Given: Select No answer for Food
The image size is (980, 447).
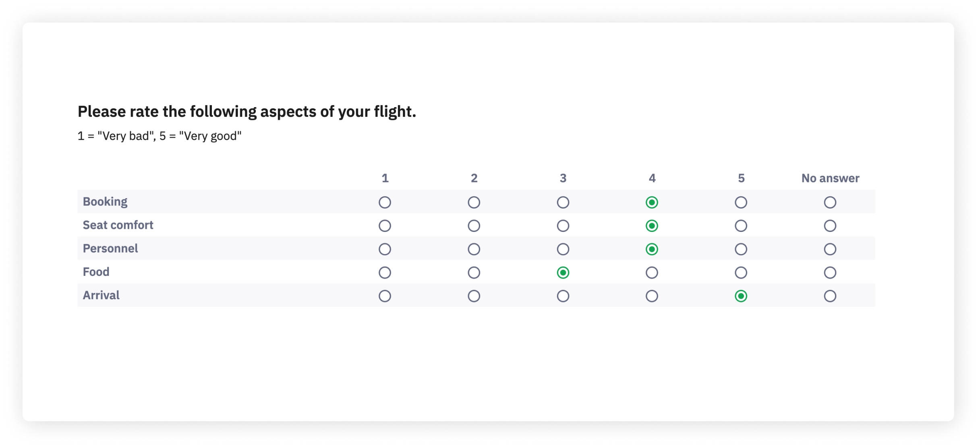Looking at the screenshot, I should pos(830,272).
